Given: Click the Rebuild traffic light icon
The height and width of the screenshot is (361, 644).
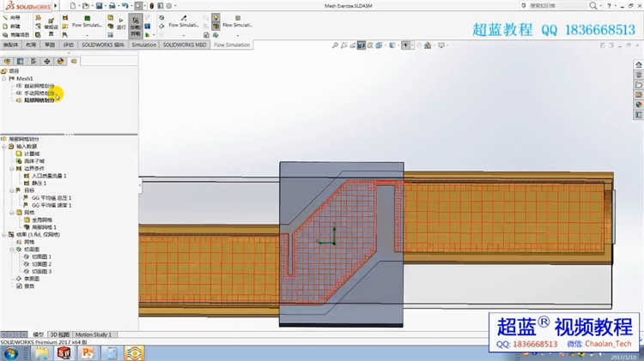Looking at the screenshot, I should 151,6.
